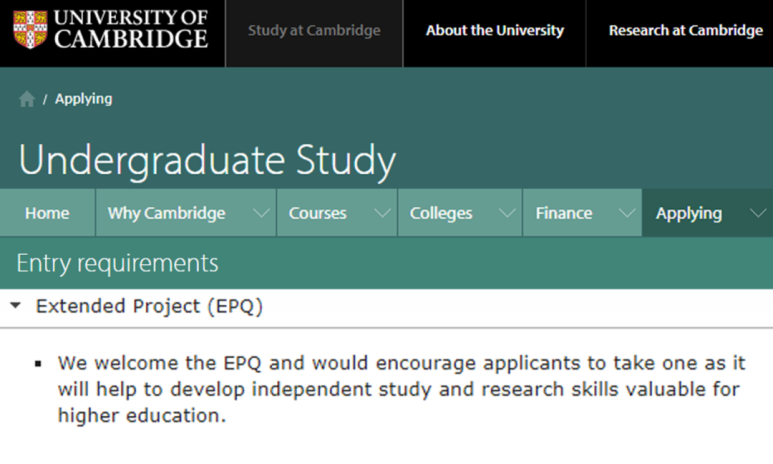Click the Applying breadcrumb link

(83, 99)
